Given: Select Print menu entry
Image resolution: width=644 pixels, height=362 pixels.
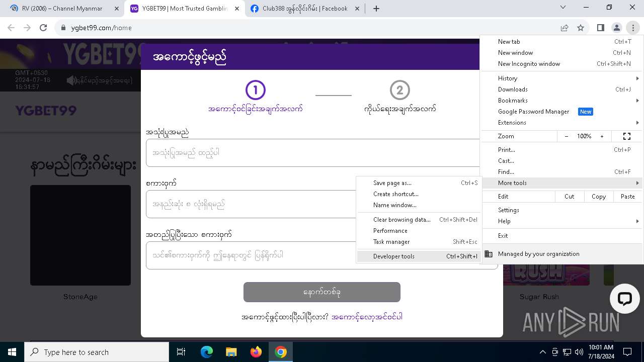Looking at the screenshot, I should pyautogui.click(x=562, y=150).
